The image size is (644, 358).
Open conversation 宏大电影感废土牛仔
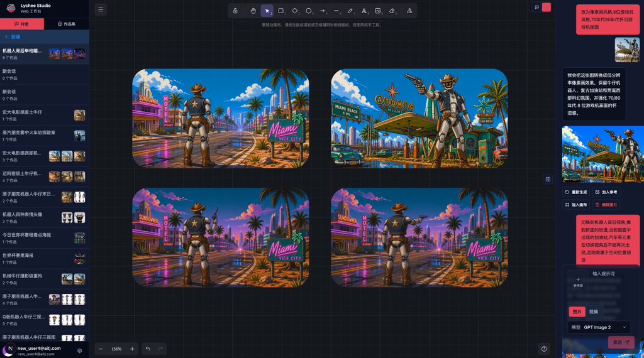click(45, 115)
